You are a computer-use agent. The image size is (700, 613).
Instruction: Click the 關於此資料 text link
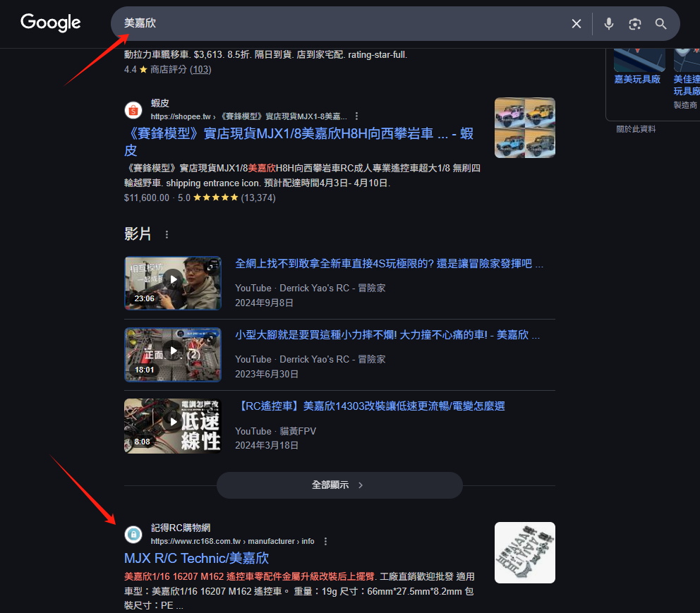(x=636, y=129)
